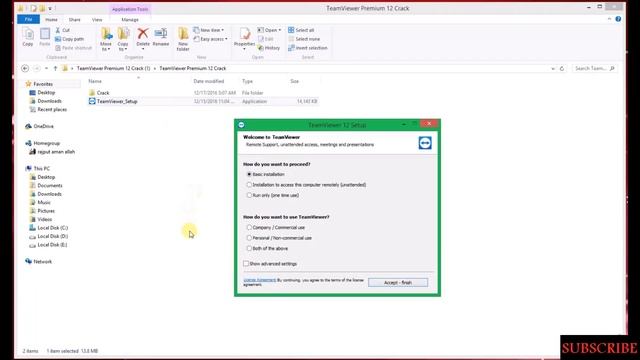Screen dimensions: 640x360
Task: Sort files by Size column header
Action: coord(295,81)
